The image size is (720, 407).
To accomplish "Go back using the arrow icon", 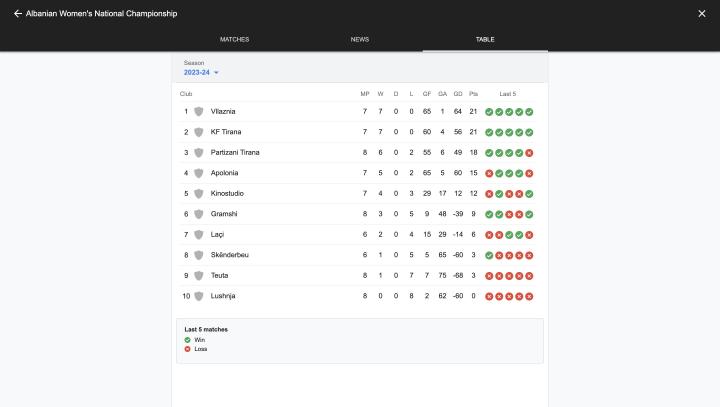I will 17,14.
